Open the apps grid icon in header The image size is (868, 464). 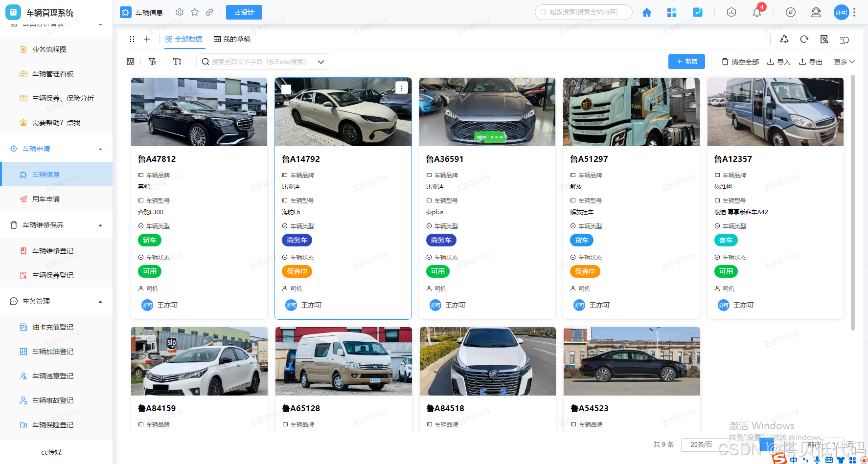(x=672, y=12)
